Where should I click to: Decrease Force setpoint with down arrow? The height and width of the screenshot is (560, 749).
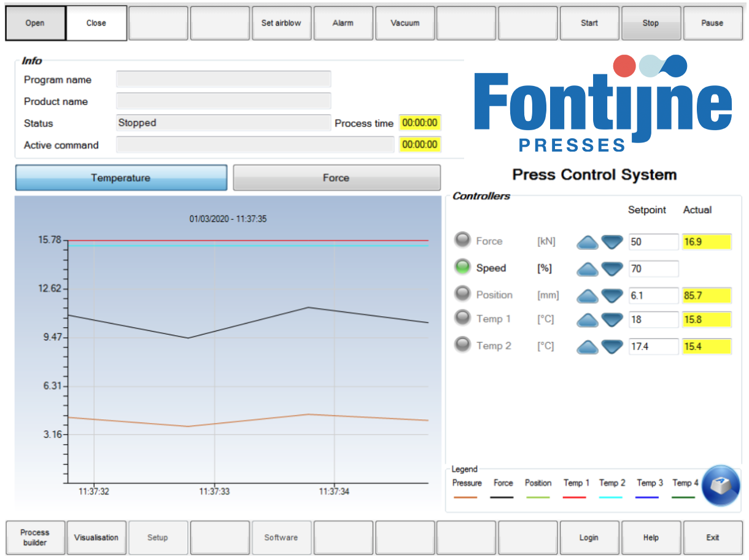click(x=612, y=242)
